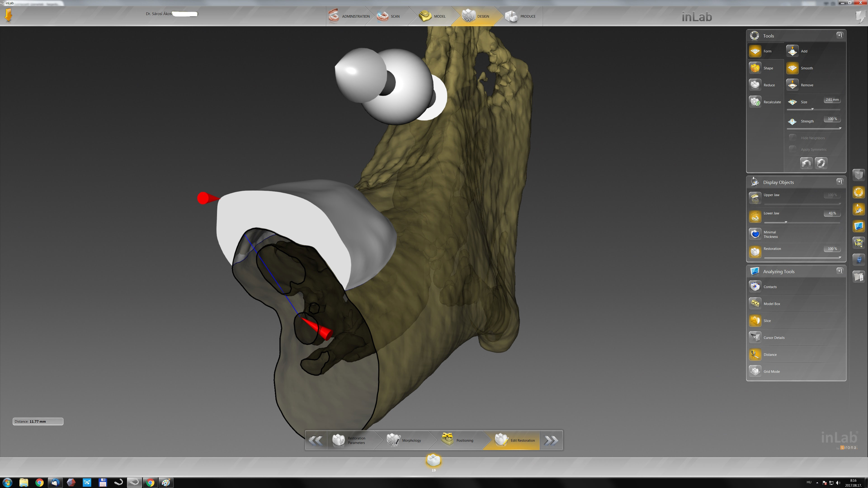The width and height of the screenshot is (868, 488).
Task: Toggle Lower Jaw display
Action: [x=755, y=217]
